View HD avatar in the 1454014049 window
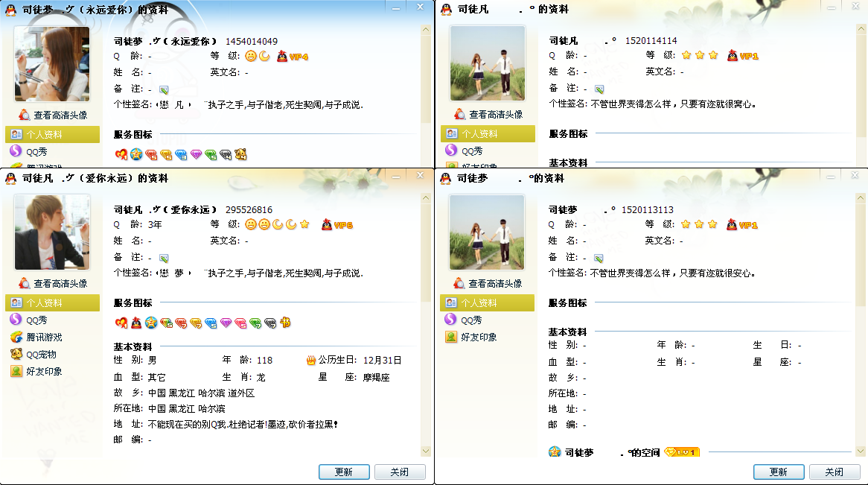This screenshot has width=868, height=485. click(53, 115)
